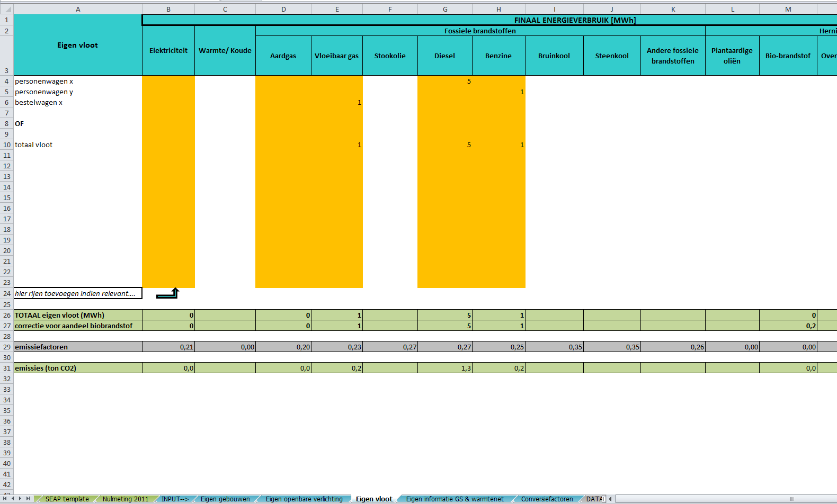Open Eigen informatie GS & warmtenet tab

point(455,499)
